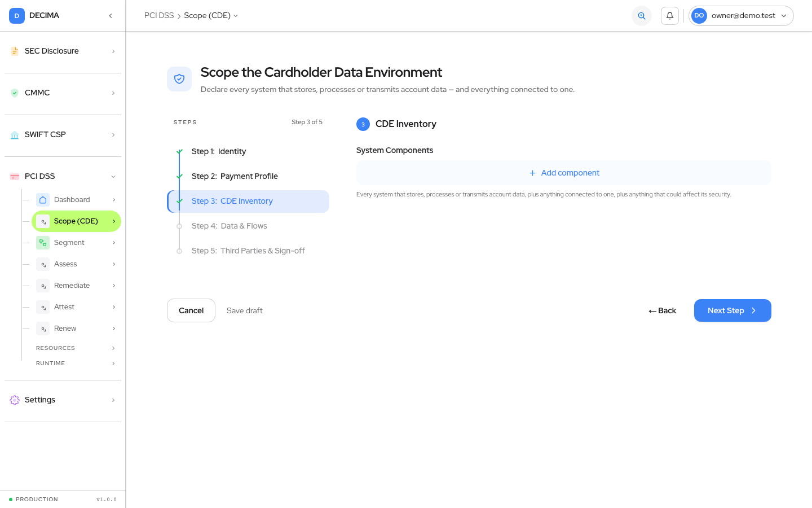This screenshot has height=508, width=812.
Task: Click the Renew item icon
Action: point(43,329)
